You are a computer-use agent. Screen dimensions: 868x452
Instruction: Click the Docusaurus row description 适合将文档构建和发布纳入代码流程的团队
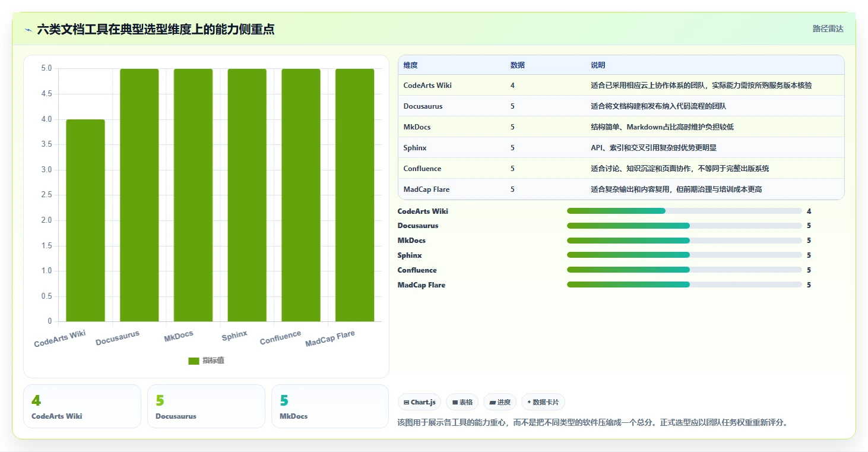tap(658, 106)
